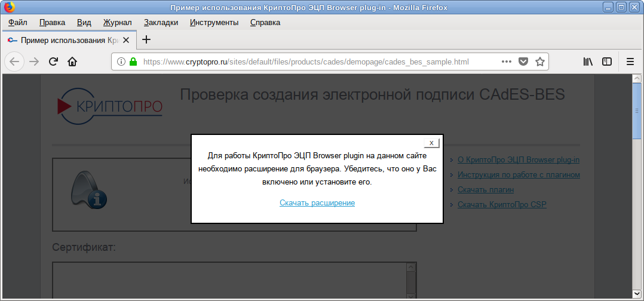Click the Скачать расширение link
This screenshot has width=644, height=301.
click(317, 202)
